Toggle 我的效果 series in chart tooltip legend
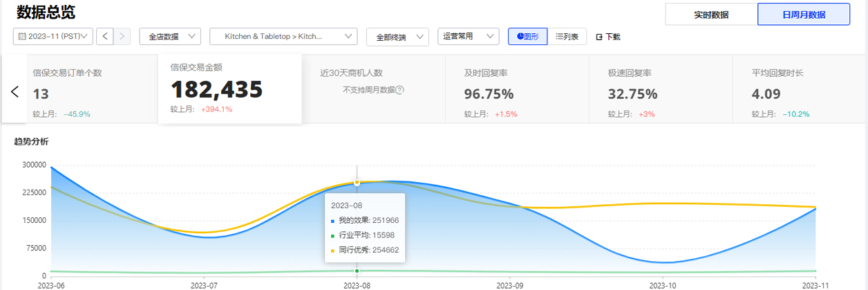The width and height of the screenshot is (868, 290). [x=333, y=220]
